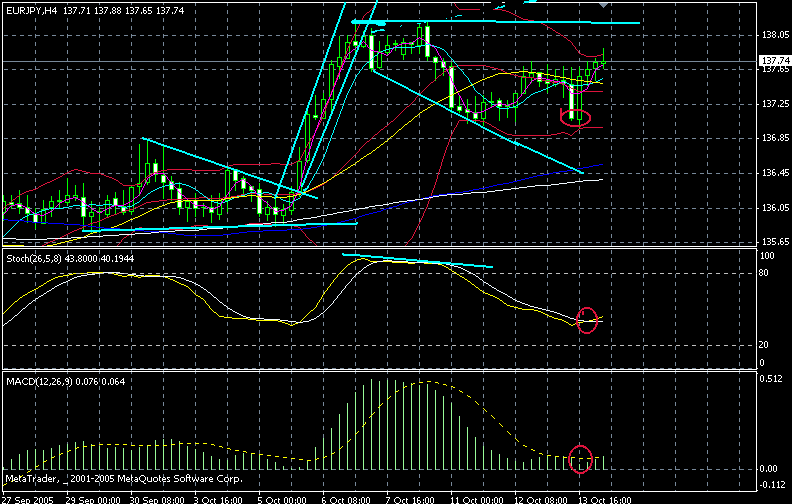The height and width of the screenshot is (504, 792).
Task: Click the 137.25 price scale label
Action: coord(774,104)
